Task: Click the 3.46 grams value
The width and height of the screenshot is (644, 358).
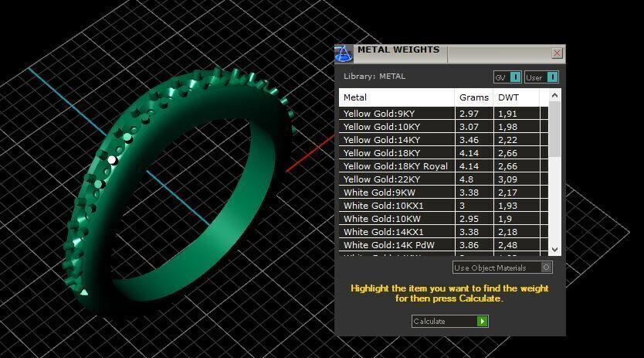Action: pyautogui.click(x=469, y=140)
